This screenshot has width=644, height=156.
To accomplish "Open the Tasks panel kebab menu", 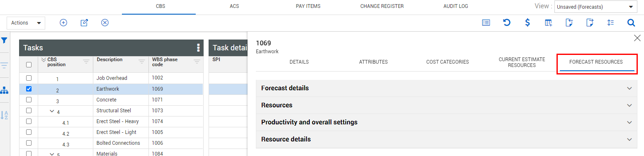I will pos(198,48).
